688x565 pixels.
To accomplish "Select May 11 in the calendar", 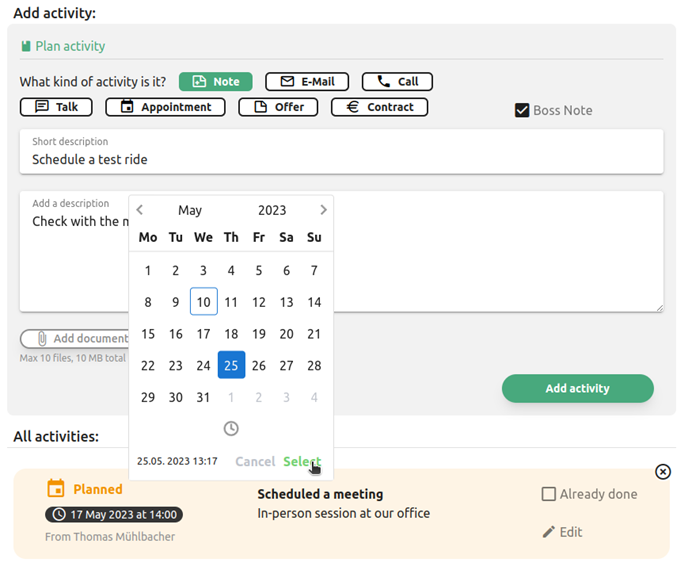I will pyautogui.click(x=231, y=302).
